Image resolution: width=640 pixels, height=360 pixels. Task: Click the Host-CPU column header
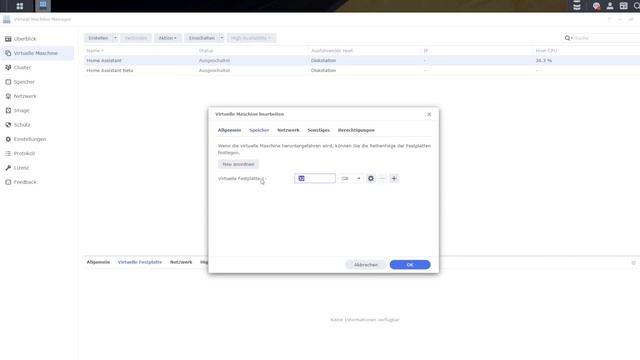[x=546, y=51]
